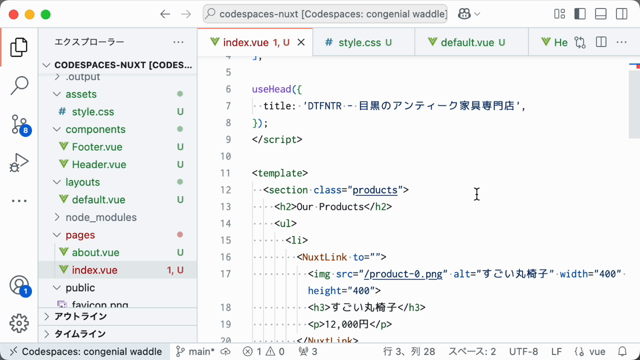The width and height of the screenshot is (640, 360).
Task: Toggle the primary sidebar visibility
Action: [580, 14]
